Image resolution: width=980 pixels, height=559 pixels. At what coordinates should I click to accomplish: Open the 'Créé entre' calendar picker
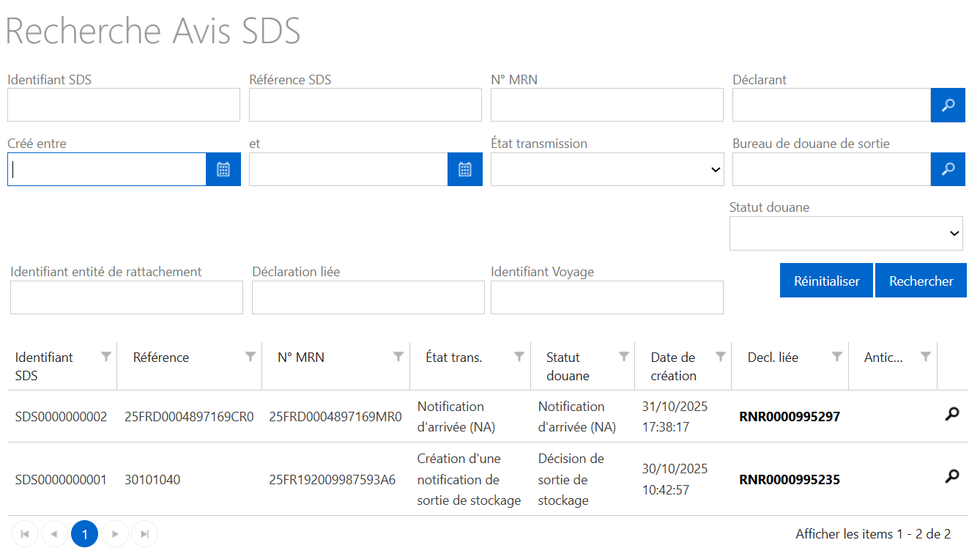coord(223,169)
